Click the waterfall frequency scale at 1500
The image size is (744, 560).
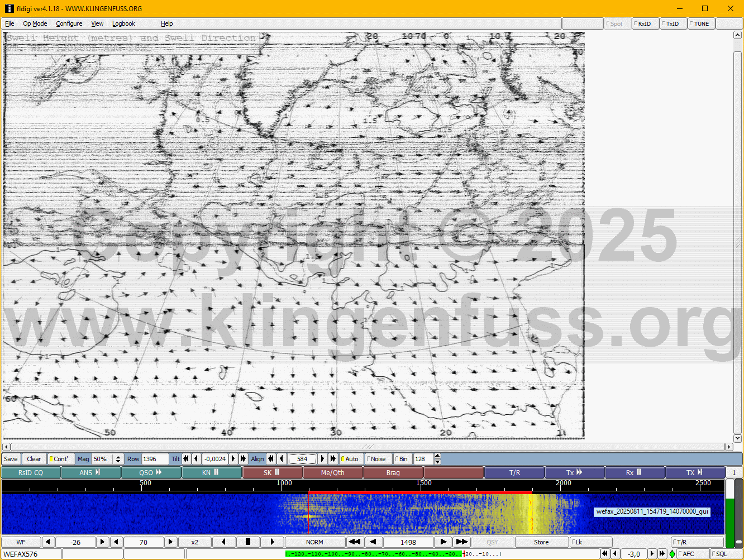pos(423,484)
